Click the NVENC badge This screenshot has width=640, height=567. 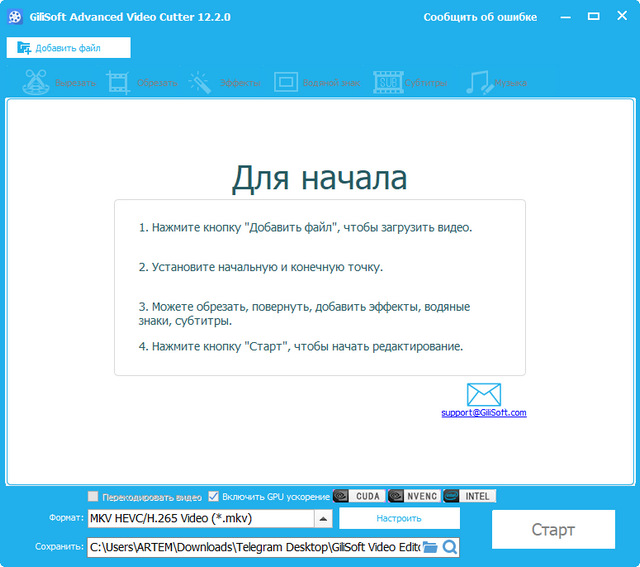(414, 496)
